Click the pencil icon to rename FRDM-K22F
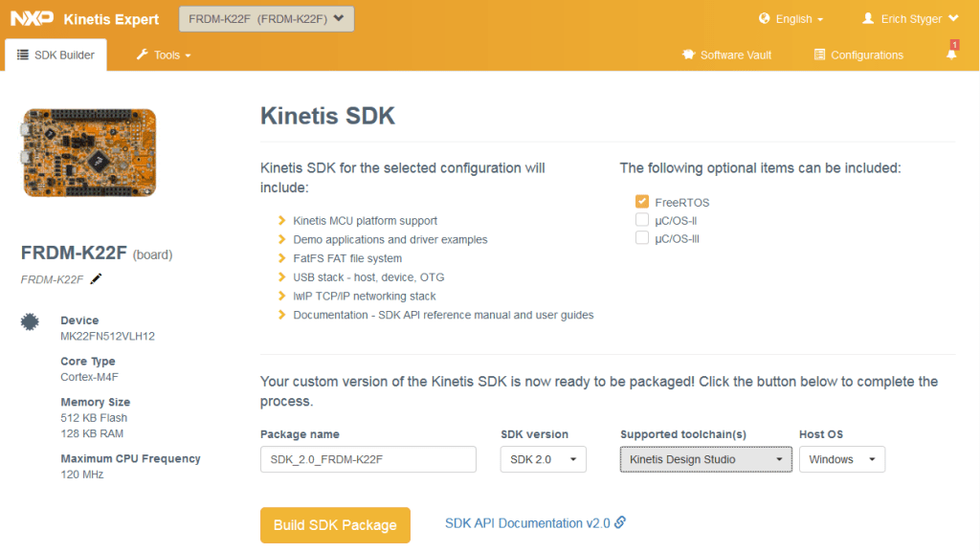Screen dimensions: 980x552 tap(97, 278)
